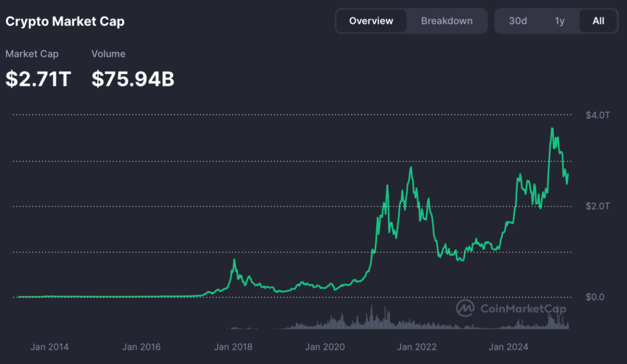Select the 1y time range
This screenshot has width=627, height=364.
[559, 20]
